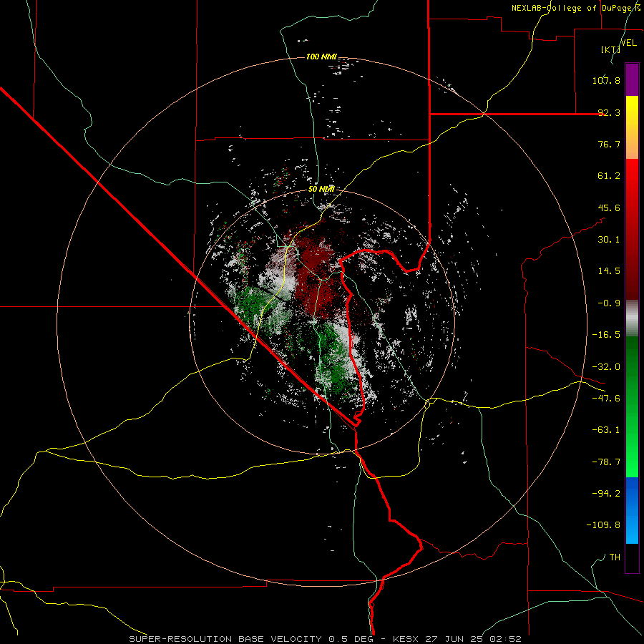Click the 'VEL' legend title
The width and height of the screenshot is (644, 644).
(628, 43)
